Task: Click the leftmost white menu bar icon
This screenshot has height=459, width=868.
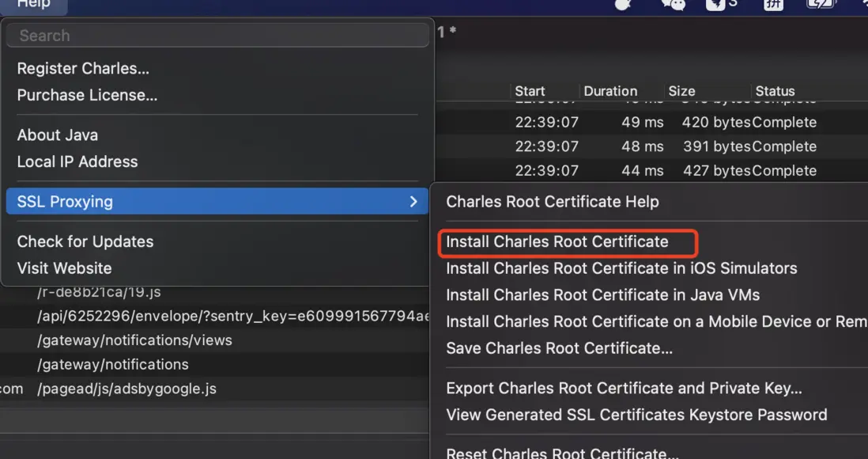Action: coord(625,3)
